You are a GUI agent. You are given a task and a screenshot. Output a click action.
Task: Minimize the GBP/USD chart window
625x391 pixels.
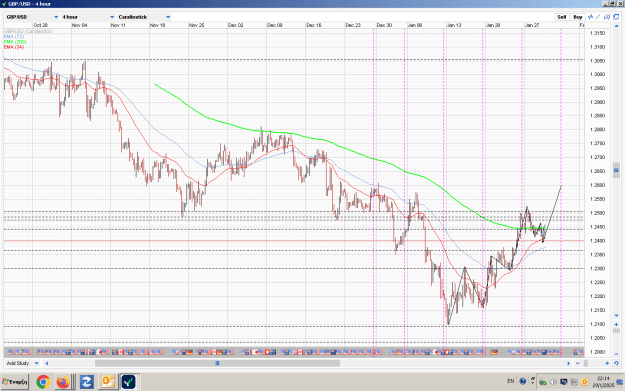click(x=606, y=4)
